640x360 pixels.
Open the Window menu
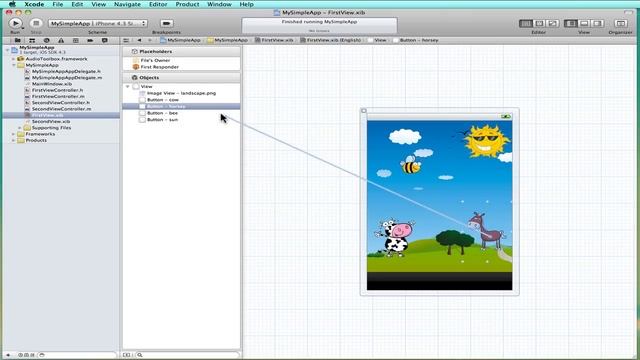pos(219,4)
